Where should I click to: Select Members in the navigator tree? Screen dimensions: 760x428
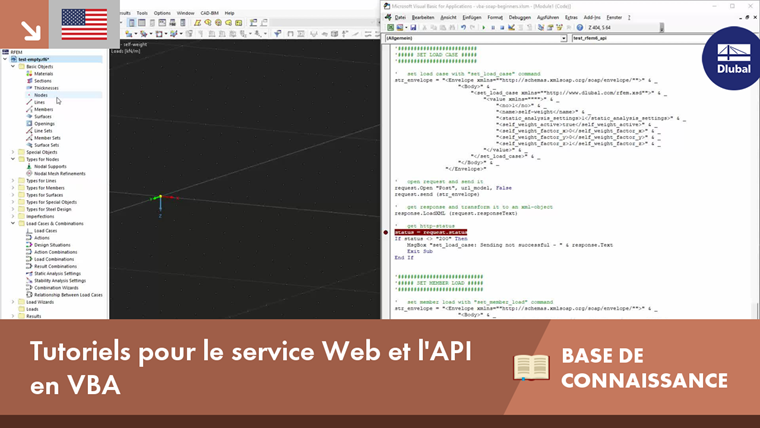pyautogui.click(x=43, y=110)
